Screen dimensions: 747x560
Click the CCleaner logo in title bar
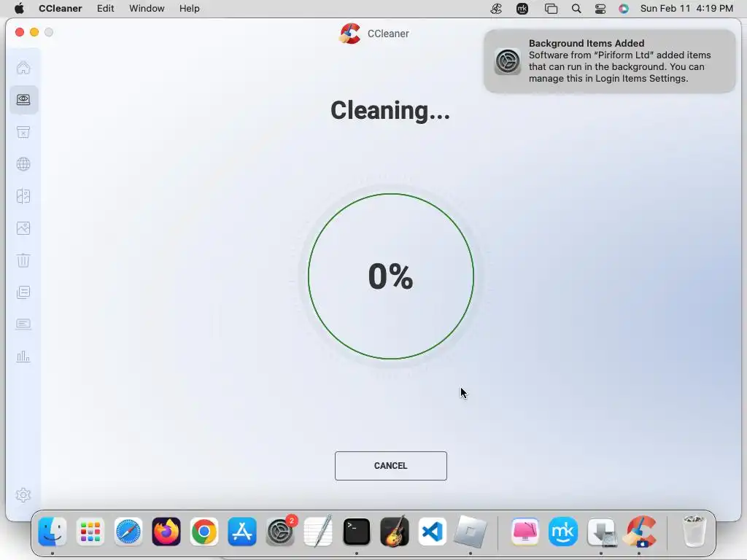[x=350, y=34]
